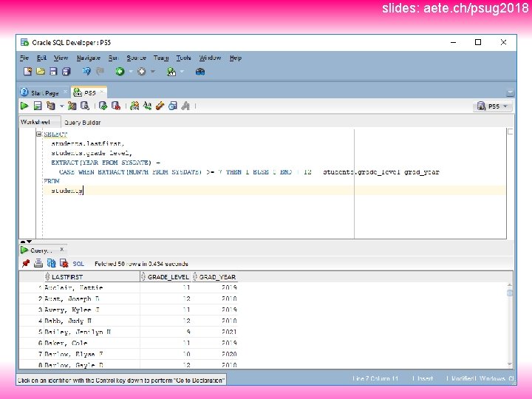Screen dimensions: 532x399
Task: Click in the SQL editor after 'students'
Action: pos(83,191)
